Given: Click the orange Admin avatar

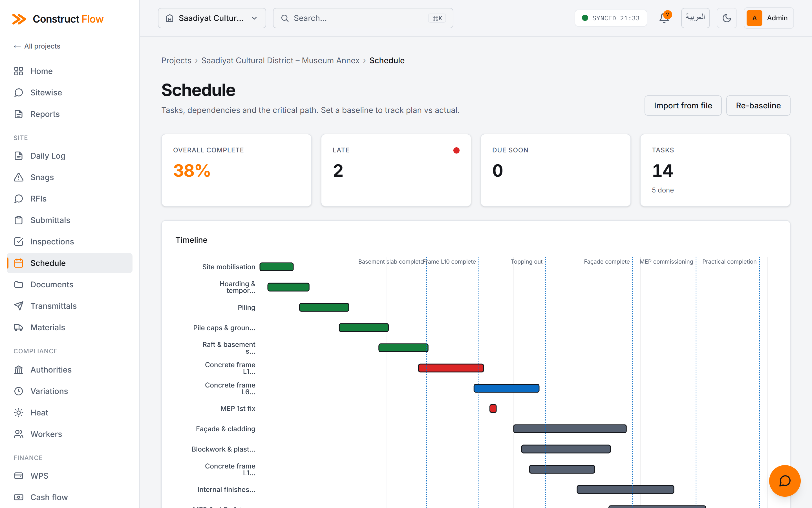Looking at the screenshot, I should [x=754, y=18].
